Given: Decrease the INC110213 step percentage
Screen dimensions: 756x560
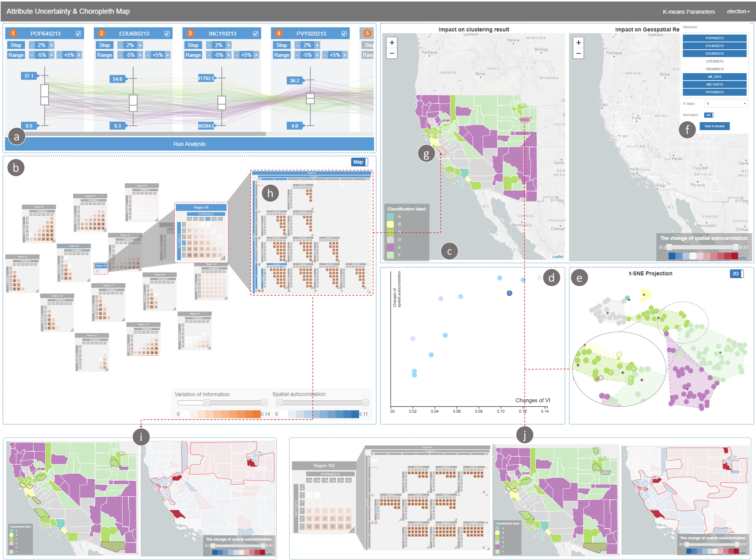Looking at the screenshot, I should (209, 45).
